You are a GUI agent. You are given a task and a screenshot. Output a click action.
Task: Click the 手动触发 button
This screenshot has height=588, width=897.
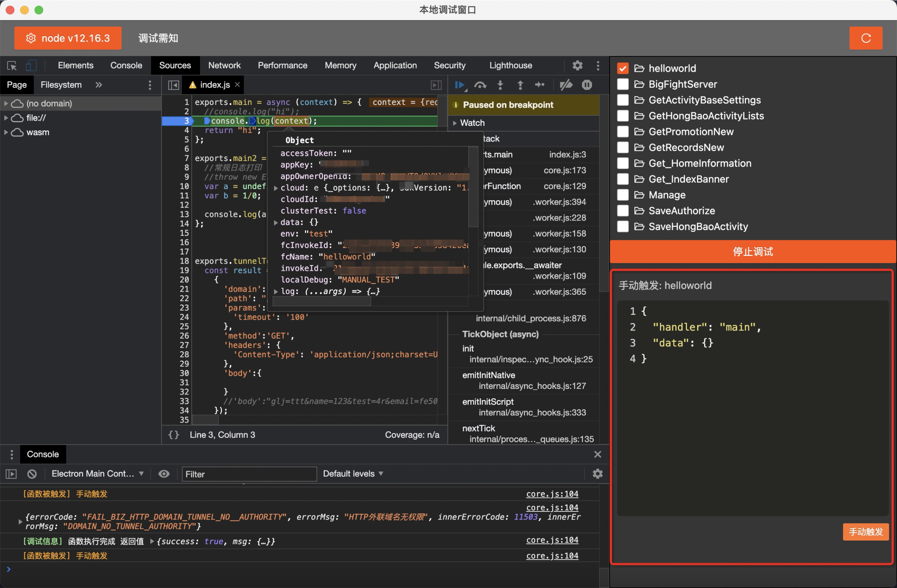pyautogui.click(x=866, y=532)
